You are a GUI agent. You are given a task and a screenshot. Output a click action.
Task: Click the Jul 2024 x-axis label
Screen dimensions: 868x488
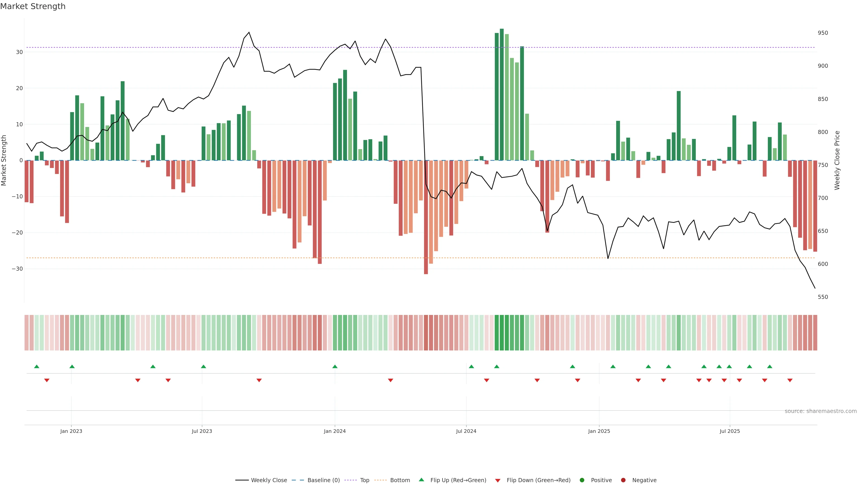coord(466,431)
